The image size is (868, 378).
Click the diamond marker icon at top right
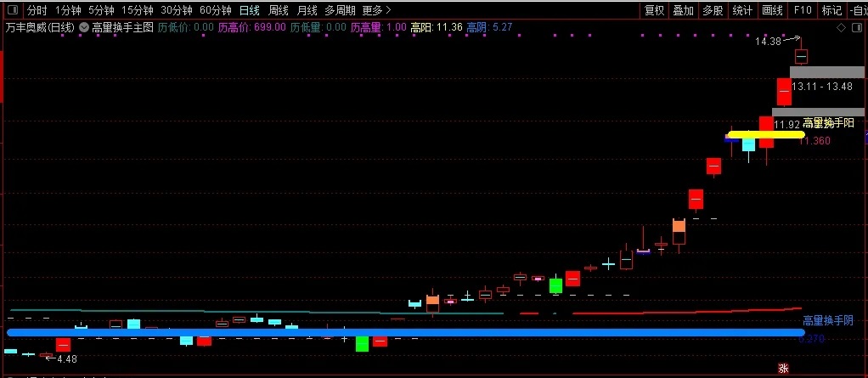[x=841, y=28]
